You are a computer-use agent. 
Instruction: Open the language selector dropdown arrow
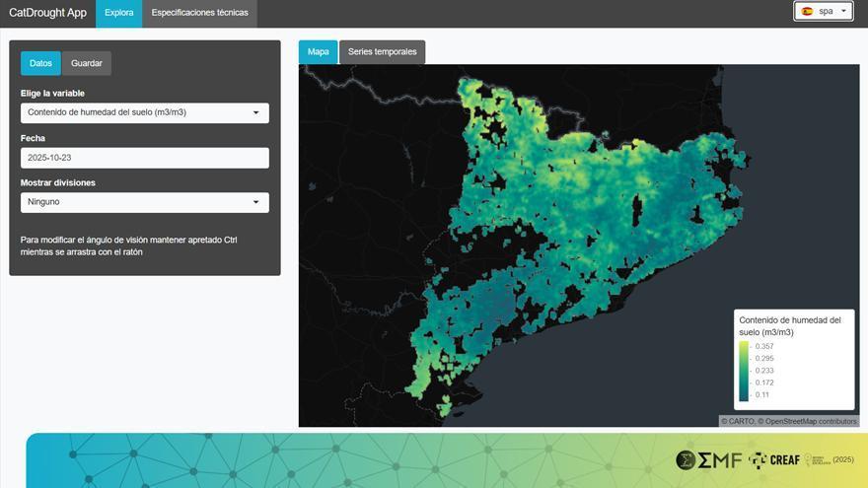(844, 12)
